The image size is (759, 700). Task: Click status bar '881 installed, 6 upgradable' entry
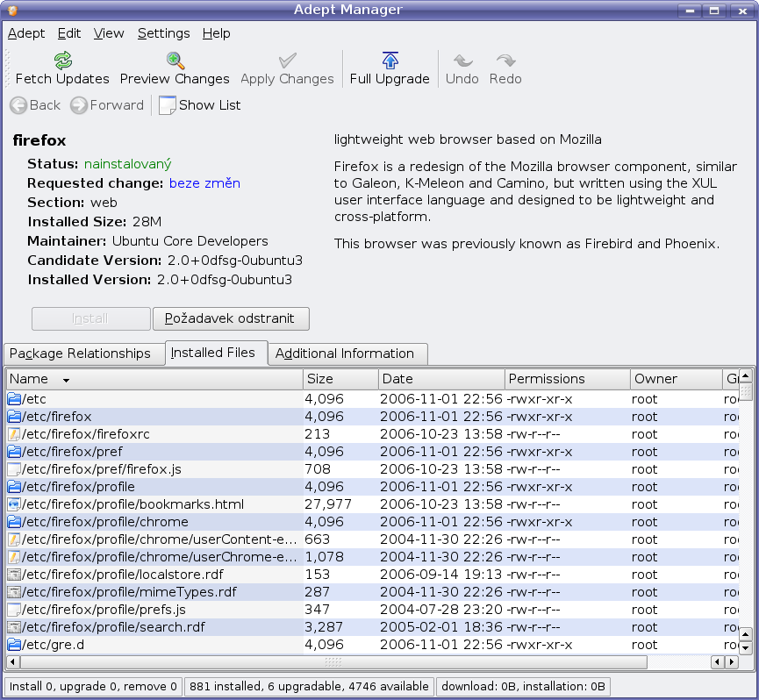[309, 687]
